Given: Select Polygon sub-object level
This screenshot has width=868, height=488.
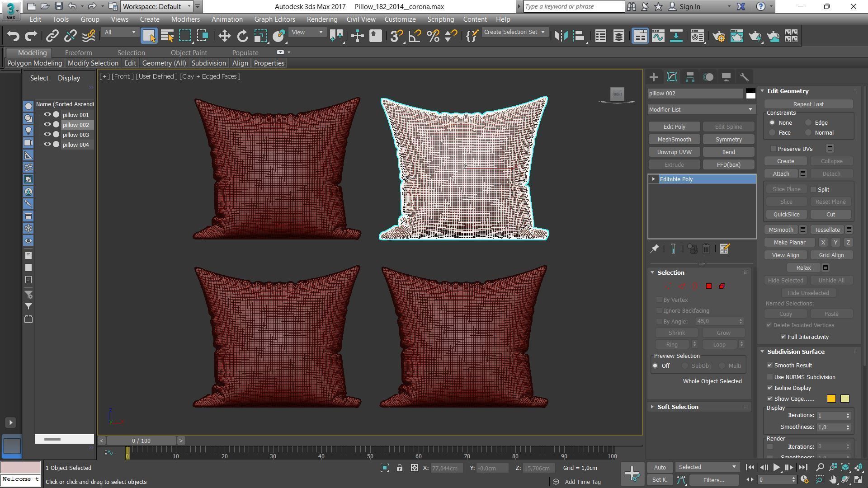Looking at the screenshot, I should (708, 286).
